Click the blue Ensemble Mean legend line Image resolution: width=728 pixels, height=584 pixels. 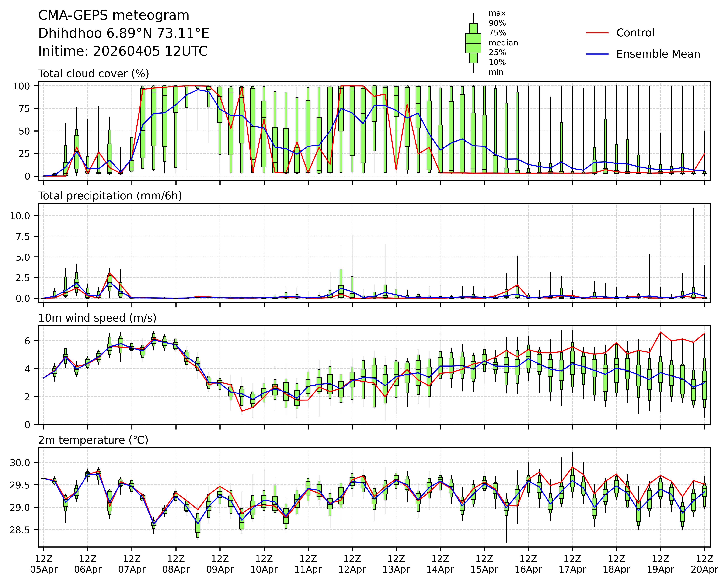point(597,54)
